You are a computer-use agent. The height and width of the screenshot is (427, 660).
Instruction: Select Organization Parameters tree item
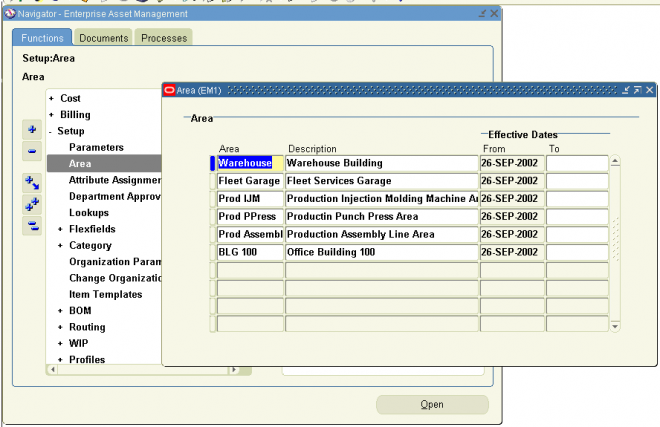[x=115, y=262]
